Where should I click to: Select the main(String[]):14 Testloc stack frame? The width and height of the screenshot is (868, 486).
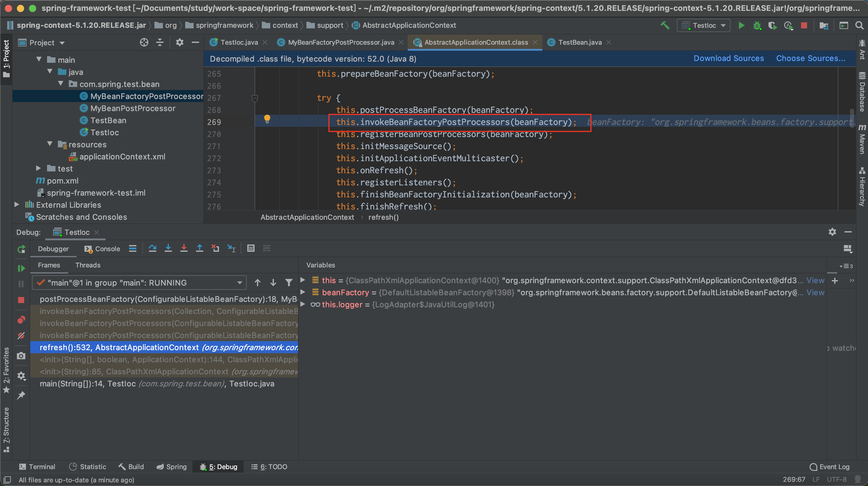pyautogui.click(x=157, y=383)
